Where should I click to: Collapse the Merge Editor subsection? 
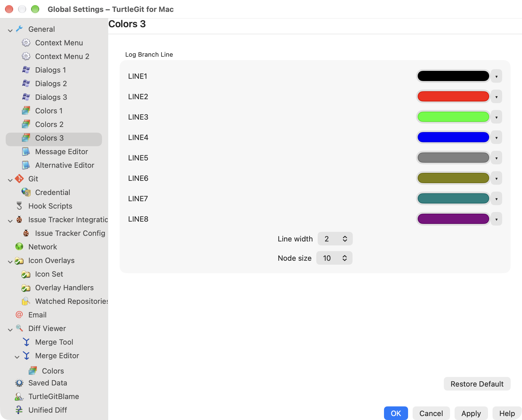pyautogui.click(x=17, y=357)
